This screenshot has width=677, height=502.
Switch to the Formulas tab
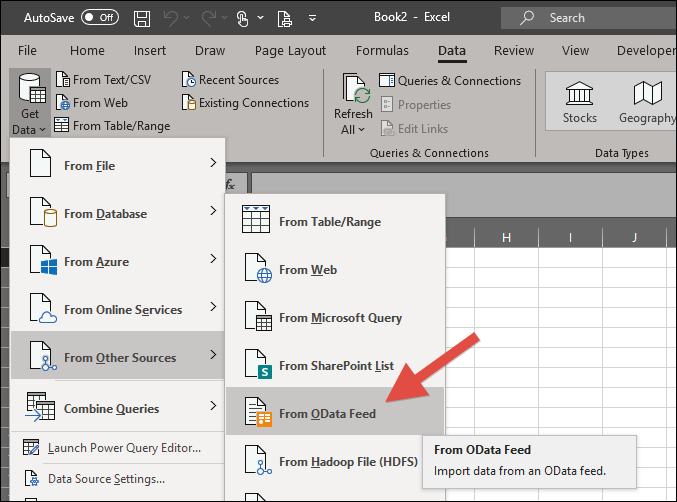383,51
